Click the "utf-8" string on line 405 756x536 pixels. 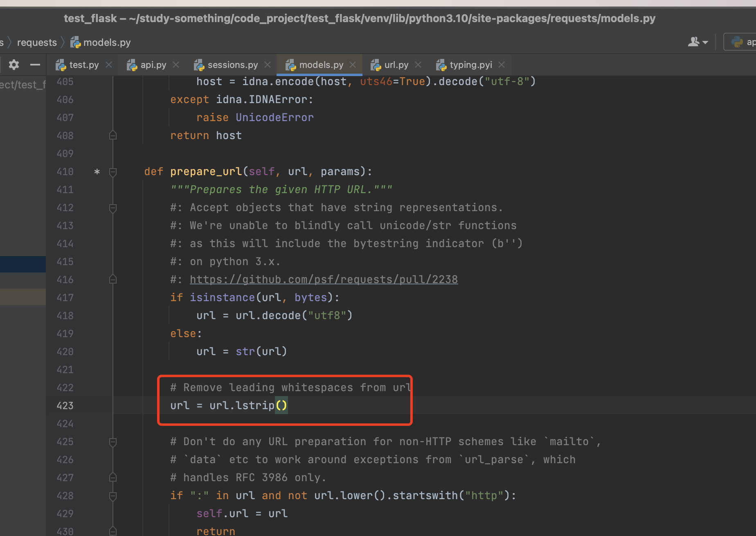click(x=507, y=81)
